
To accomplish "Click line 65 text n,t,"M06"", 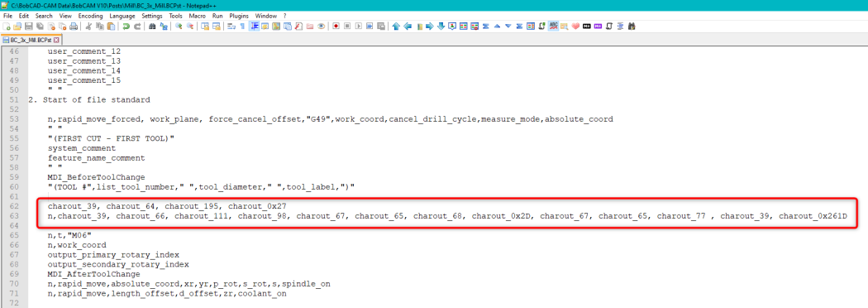I will click(69, 235).
